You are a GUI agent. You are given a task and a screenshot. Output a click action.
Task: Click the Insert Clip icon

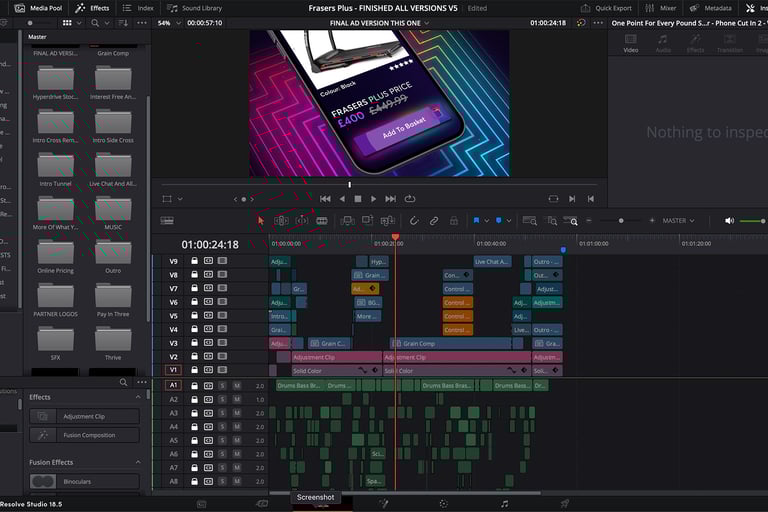348,221
